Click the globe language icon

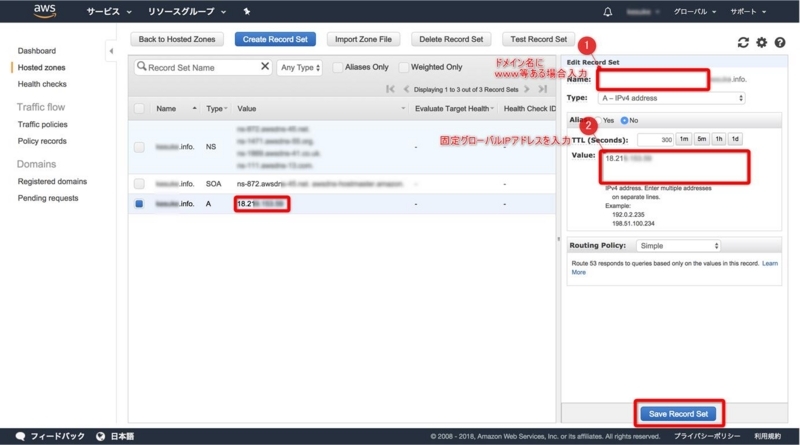pyautogui.click(x=101, y=436)
